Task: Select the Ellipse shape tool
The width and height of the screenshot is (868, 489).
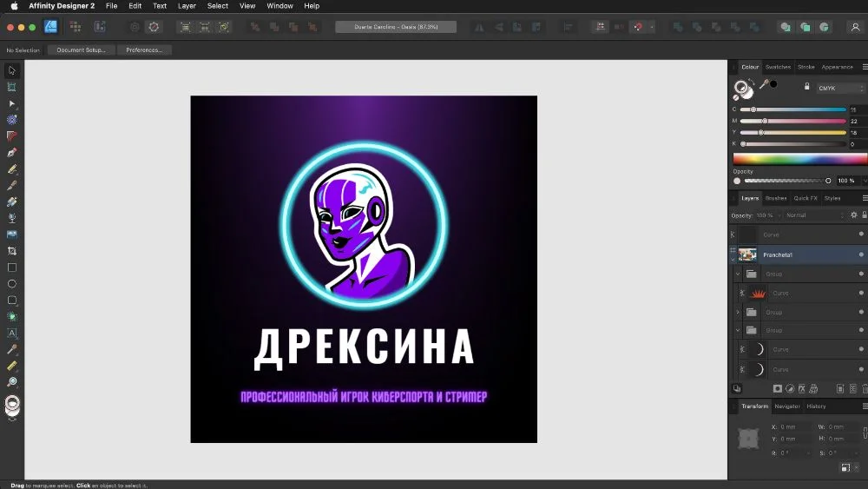Action: point(12,284)
